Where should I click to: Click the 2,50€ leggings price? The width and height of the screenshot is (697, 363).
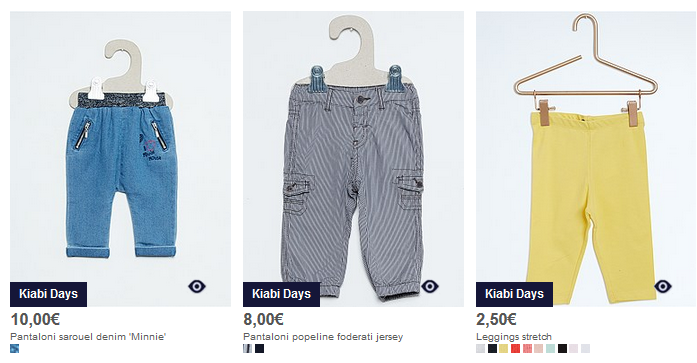coord(497,319)
